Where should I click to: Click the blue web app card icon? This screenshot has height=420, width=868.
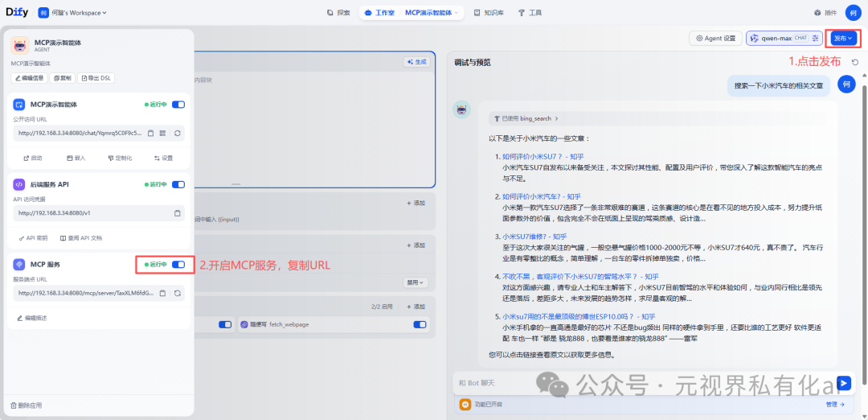coord(19,104)
